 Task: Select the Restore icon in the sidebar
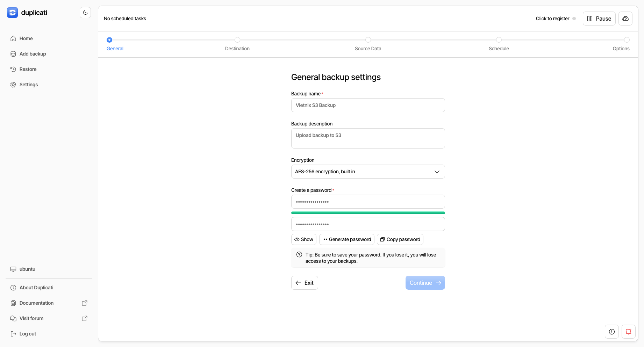click(13, 69)
